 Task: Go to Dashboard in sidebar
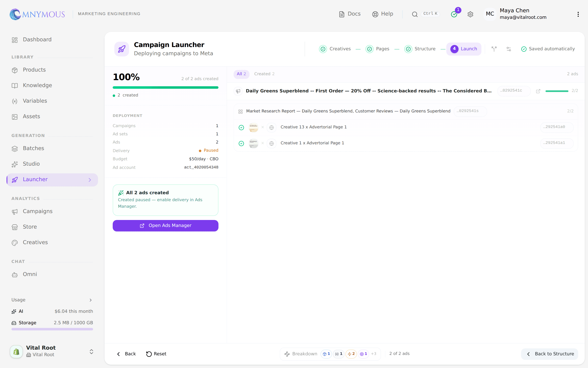52,40
